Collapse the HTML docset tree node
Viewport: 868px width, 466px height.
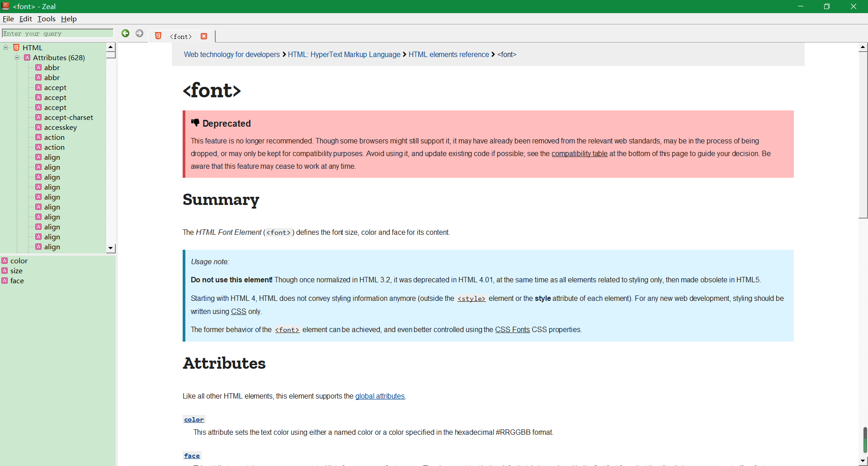click(x=6, y=48)
